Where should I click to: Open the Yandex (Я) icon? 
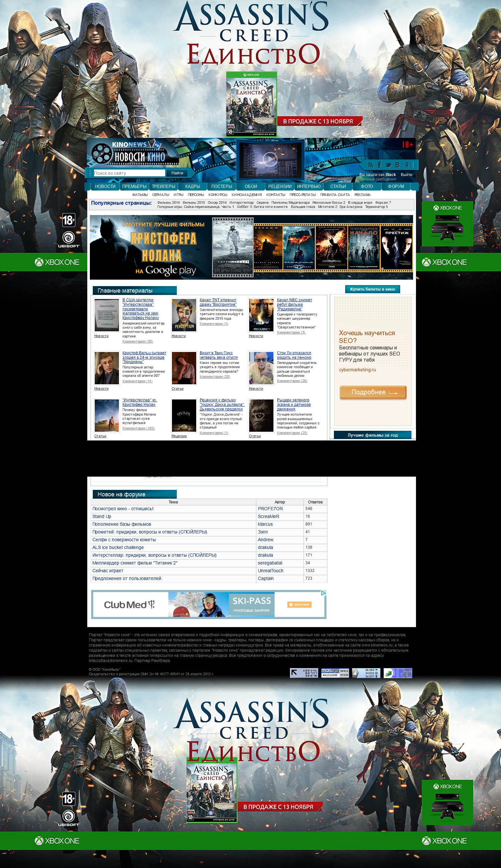point(407,165)
